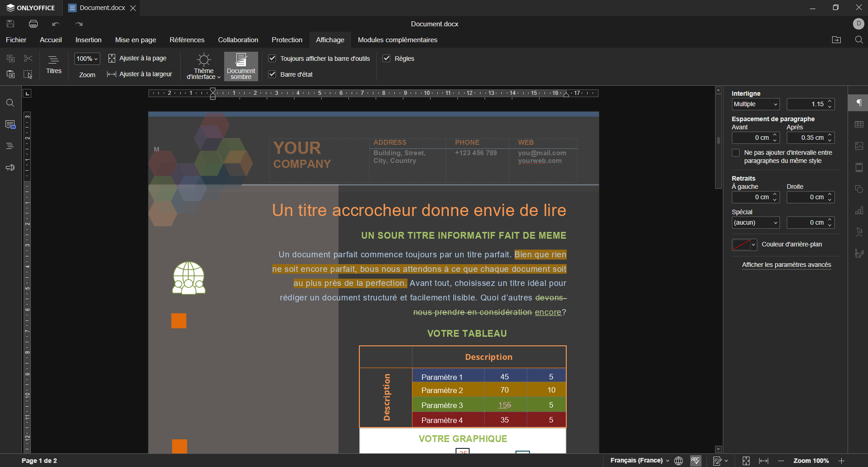Click the tab stop type selector at ruler corner
This screenshot has width=868, height=467.
(27, 93)
